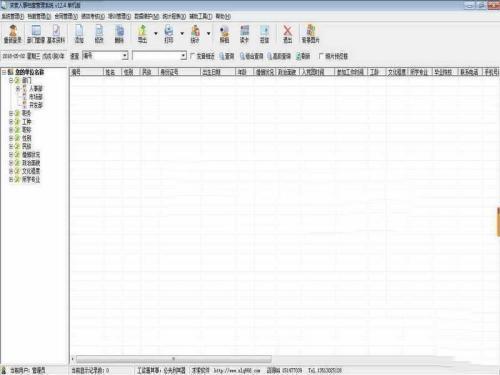The height and width of the screenshot is (375, 500).
Task: Click the 打印 print icon
Action: point(169,34)
